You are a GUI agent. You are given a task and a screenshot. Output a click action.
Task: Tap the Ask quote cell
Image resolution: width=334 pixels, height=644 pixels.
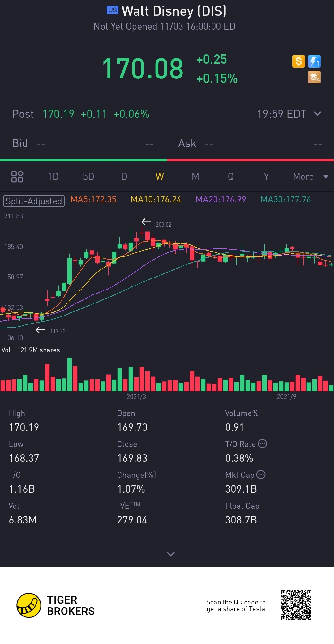[250, 143]
